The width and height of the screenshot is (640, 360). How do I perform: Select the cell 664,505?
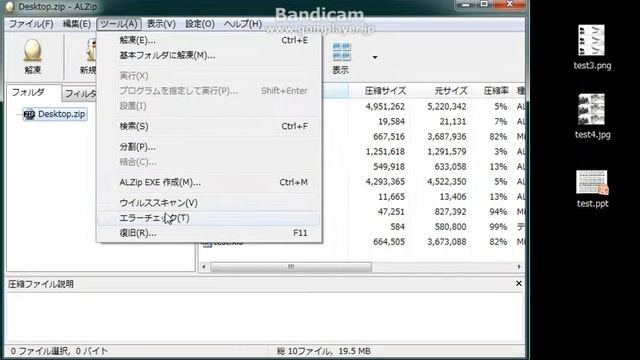(x=389, y=242)
